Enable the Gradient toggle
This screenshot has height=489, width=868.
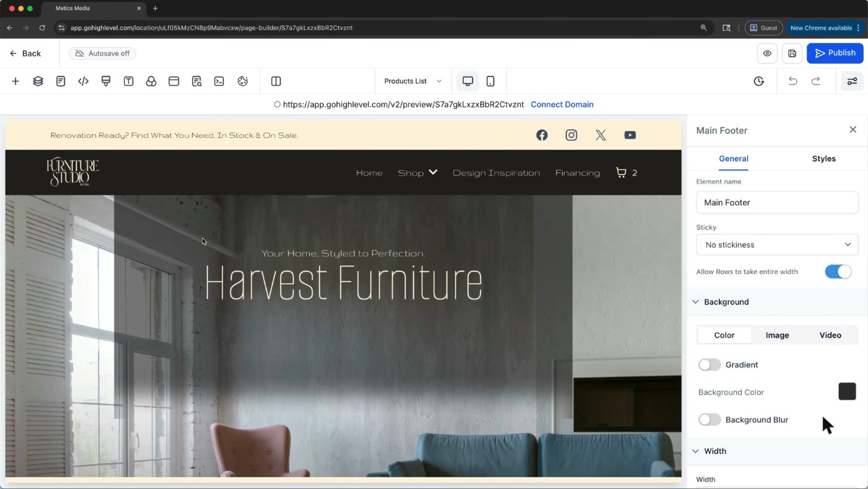click(x=709, y=364)
